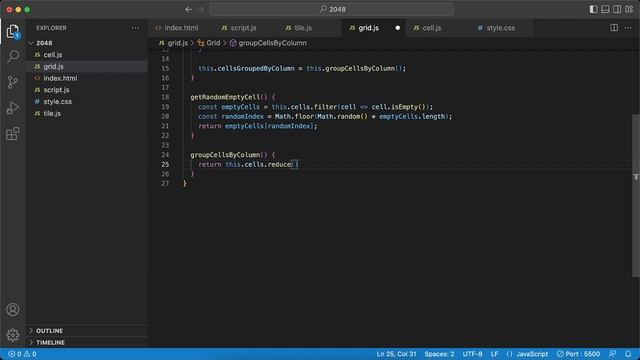Click Port : 5500 Live Server status

click(x=578, y=354)
